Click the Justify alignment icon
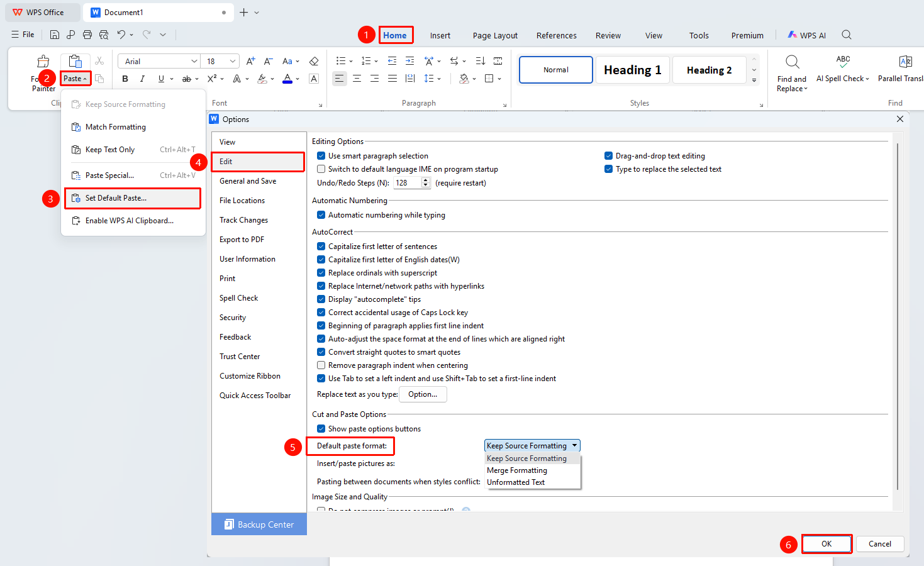The width and height of the screenshot is (924, 566). point(392,79)
